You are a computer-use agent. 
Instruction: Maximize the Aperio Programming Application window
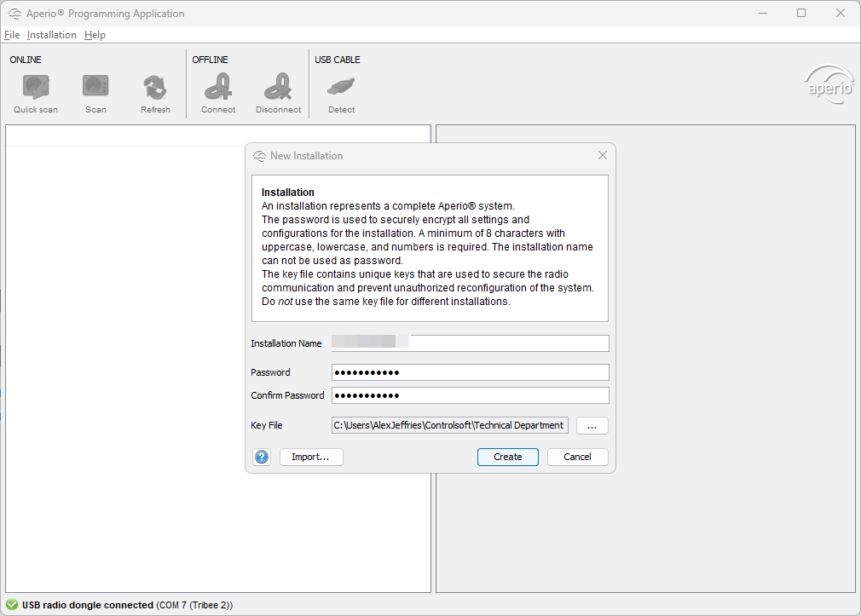point(801,13)
